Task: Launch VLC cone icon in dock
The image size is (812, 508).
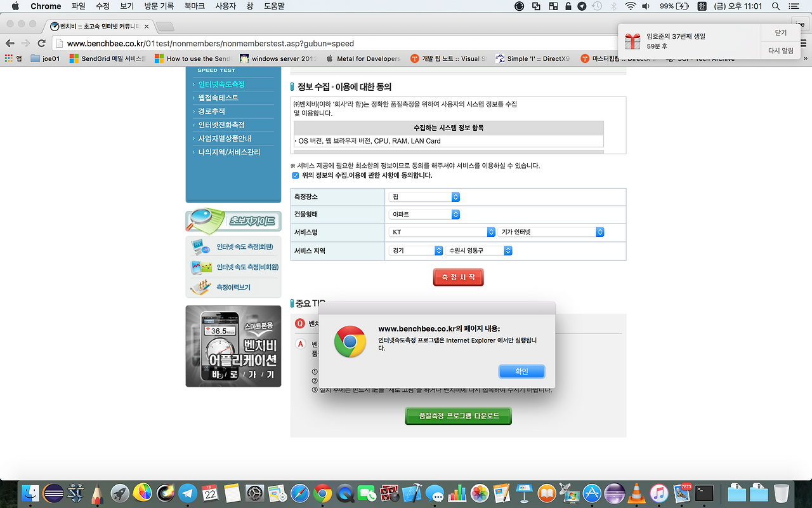Action: (637, 493)
